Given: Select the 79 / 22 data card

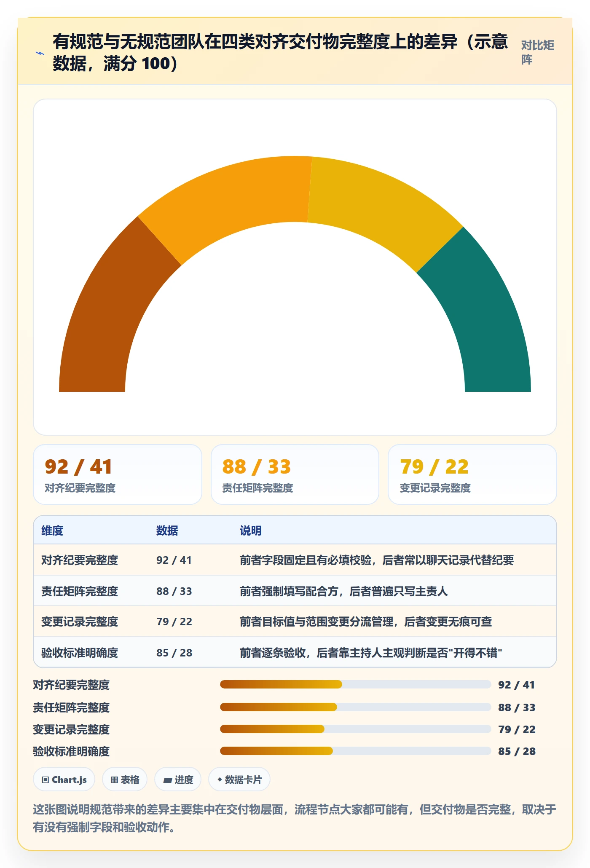Looking at the screenshot, I should pyautogui.click(x=472, y=474).
